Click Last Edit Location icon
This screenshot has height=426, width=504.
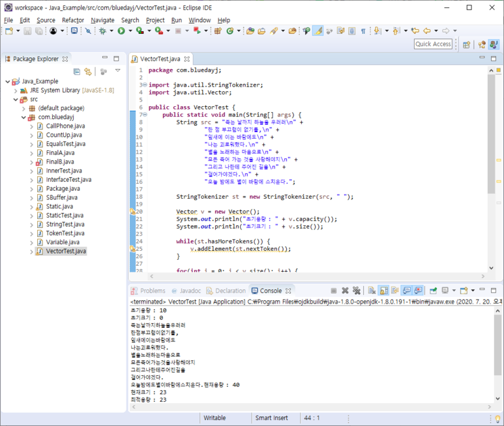pyautogui.click(x=415, y=31)
